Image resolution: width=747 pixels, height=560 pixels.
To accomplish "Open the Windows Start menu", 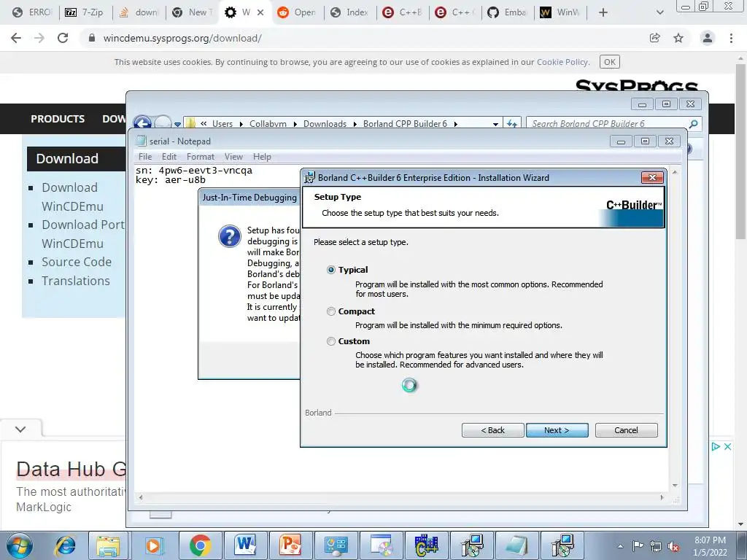I will [20, 545].
